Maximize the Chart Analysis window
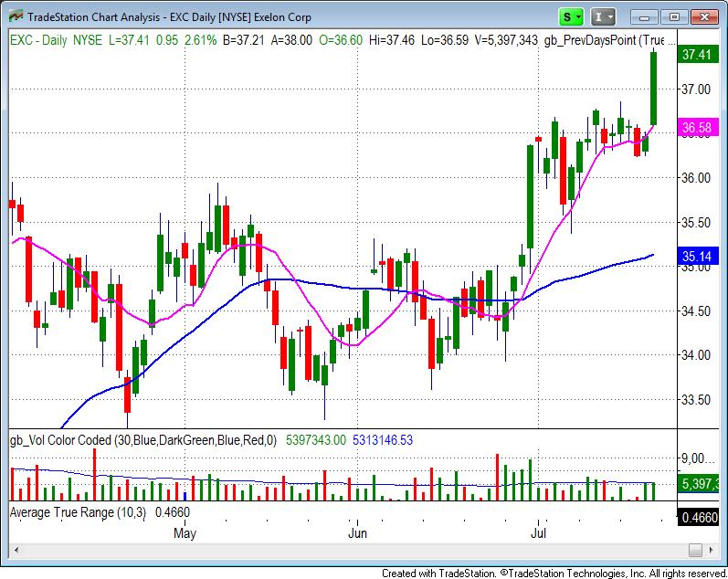The width and height of the screenshot is (728, 579). coord(674,16)
